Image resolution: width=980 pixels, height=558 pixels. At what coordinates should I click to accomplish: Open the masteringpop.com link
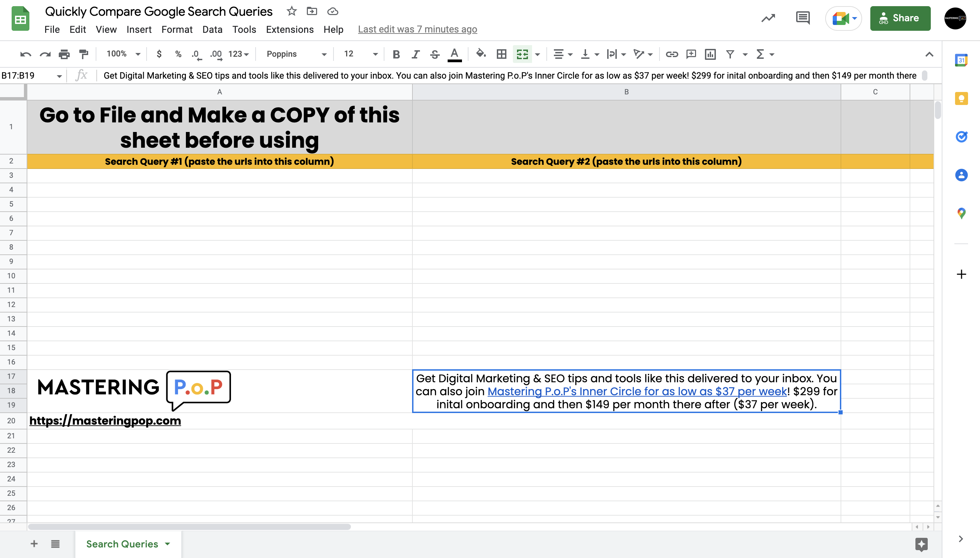point(105,421)
